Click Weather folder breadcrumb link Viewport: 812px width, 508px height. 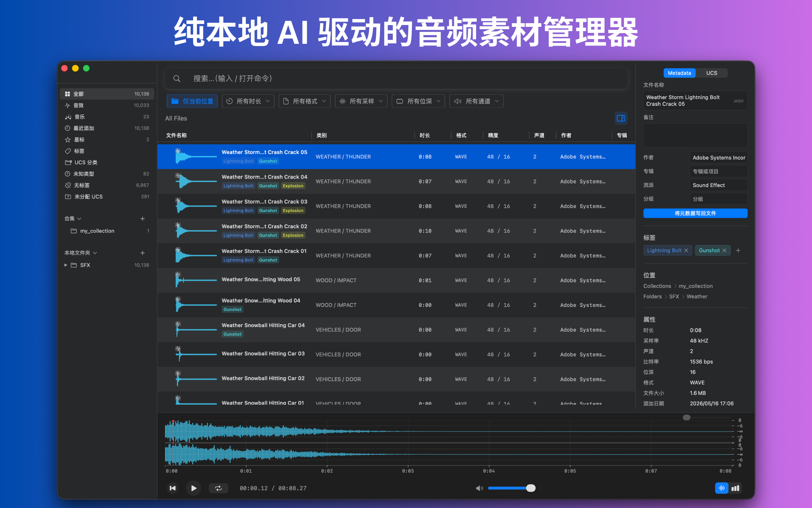click(697, 296)
